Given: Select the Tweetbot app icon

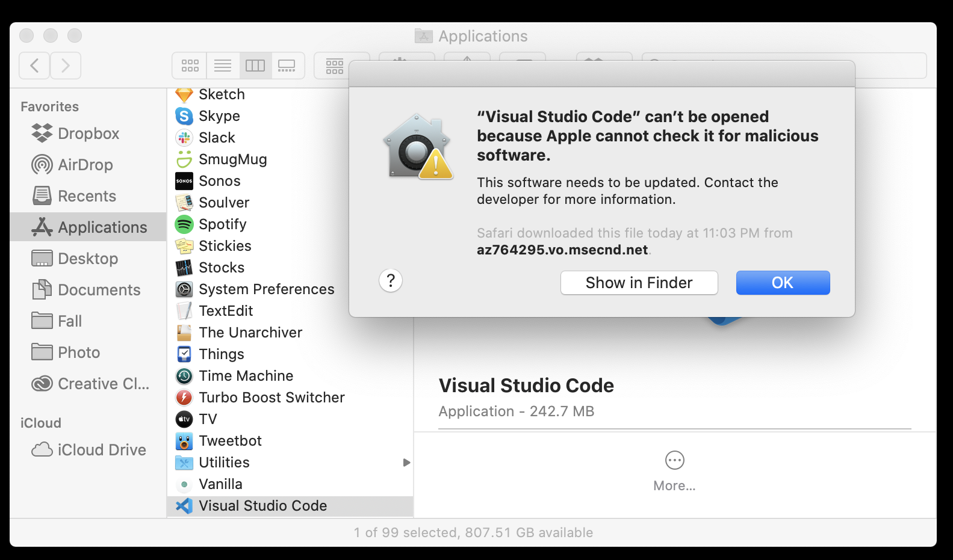Looking at the screenshot, I should click(184, 441).
